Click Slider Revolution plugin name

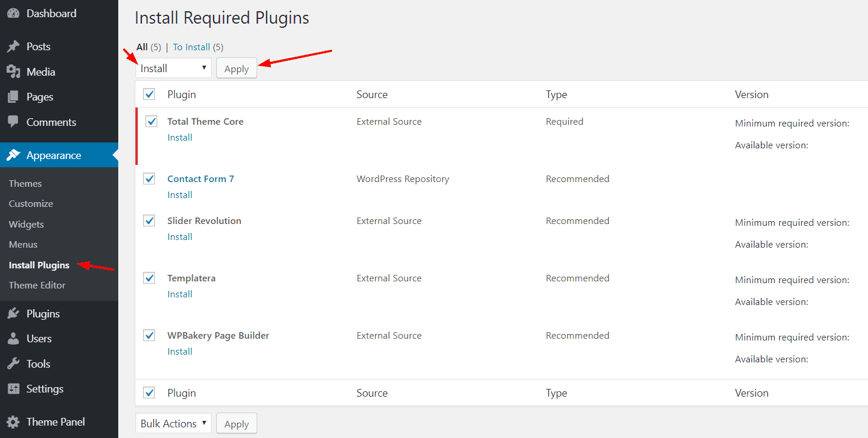[204, 220]
